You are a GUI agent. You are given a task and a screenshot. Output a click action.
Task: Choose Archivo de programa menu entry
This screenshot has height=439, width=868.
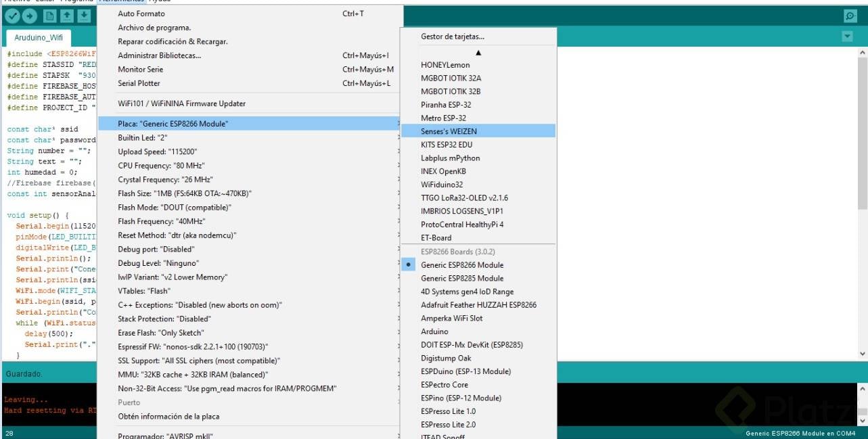(x=250, y=28)
